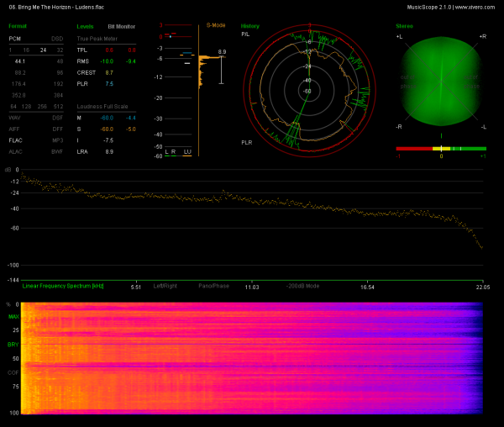
Task: Click the MP3 file type indicator
Action: 58,140
